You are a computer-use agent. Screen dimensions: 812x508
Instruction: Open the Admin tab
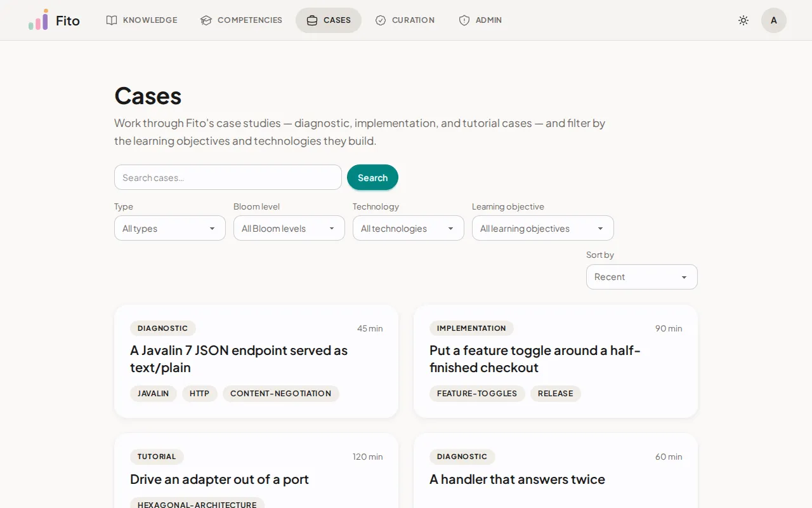coord(480,20)
